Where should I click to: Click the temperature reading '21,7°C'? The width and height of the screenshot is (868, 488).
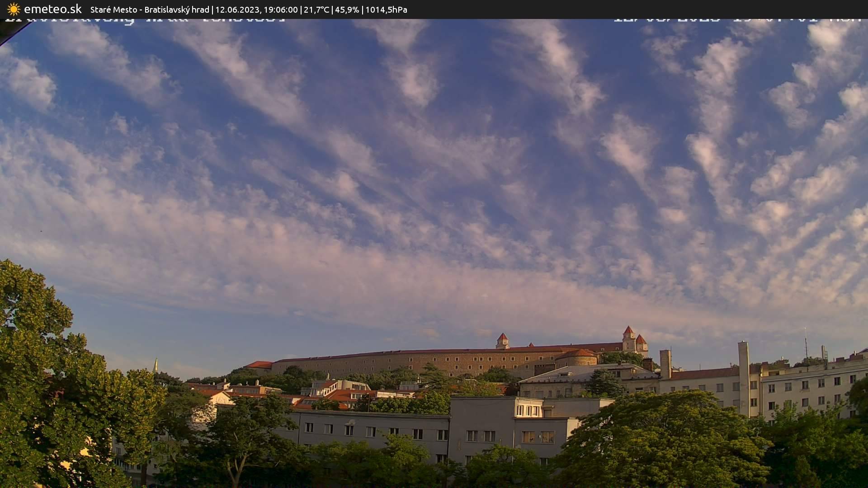[x=316, y=9]
